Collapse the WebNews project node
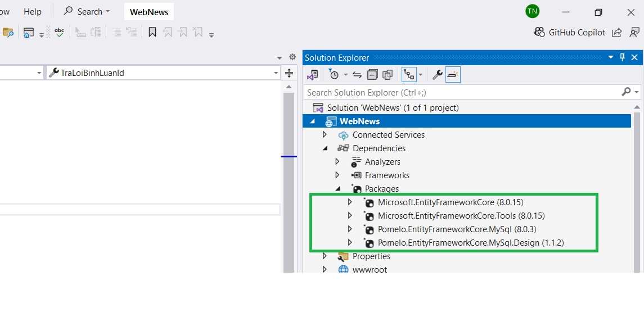The width and height of the screenshot is (644, 312). [313, 121]
